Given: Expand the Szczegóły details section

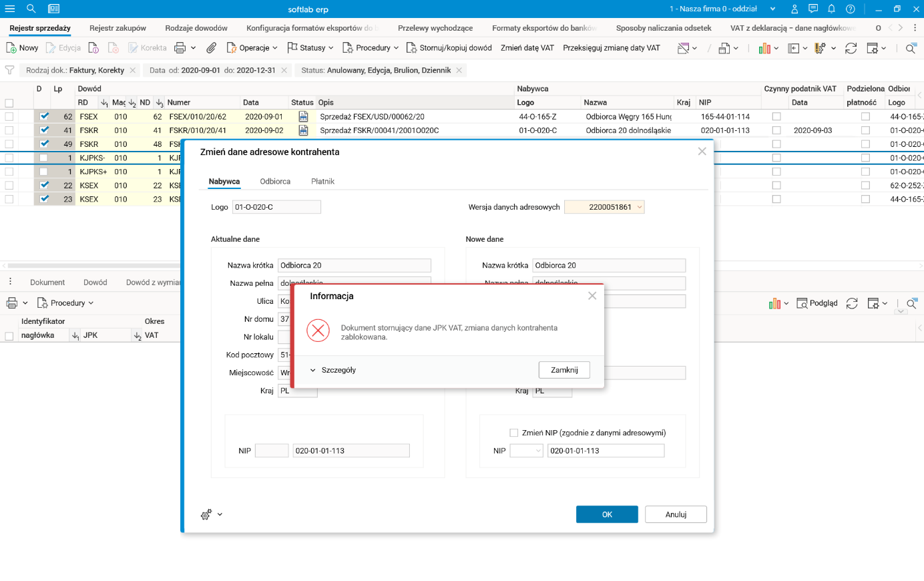Looking at the screenshot, I should point(332,370).
